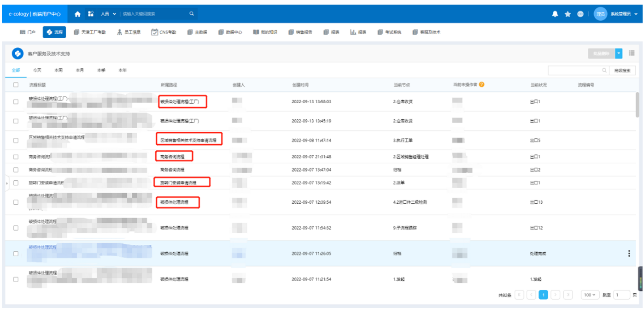The height and width of the screenshot is (319, 644).
Task: Select checkbox for row created 2022-09-08 11:47:14
Action: pos(16,141)
